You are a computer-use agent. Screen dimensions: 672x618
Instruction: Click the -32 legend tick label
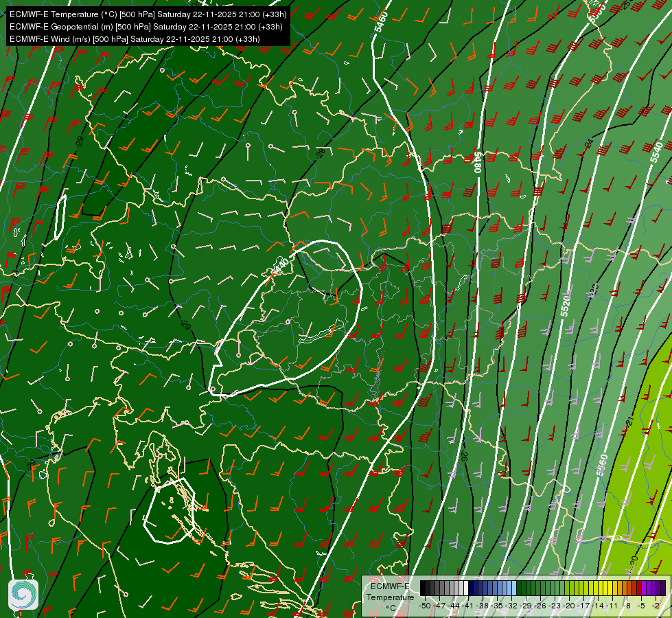tap(511, 606)
